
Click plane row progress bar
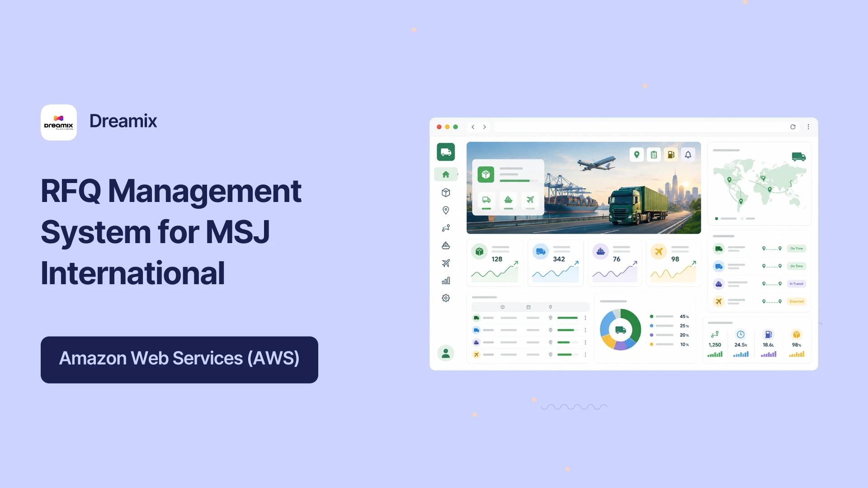coord(568,355)
